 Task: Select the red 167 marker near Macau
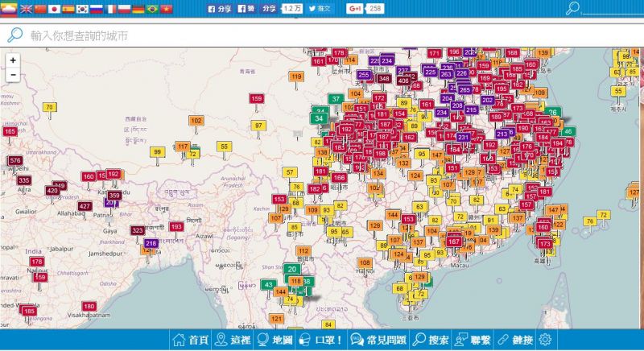(453, 242)
